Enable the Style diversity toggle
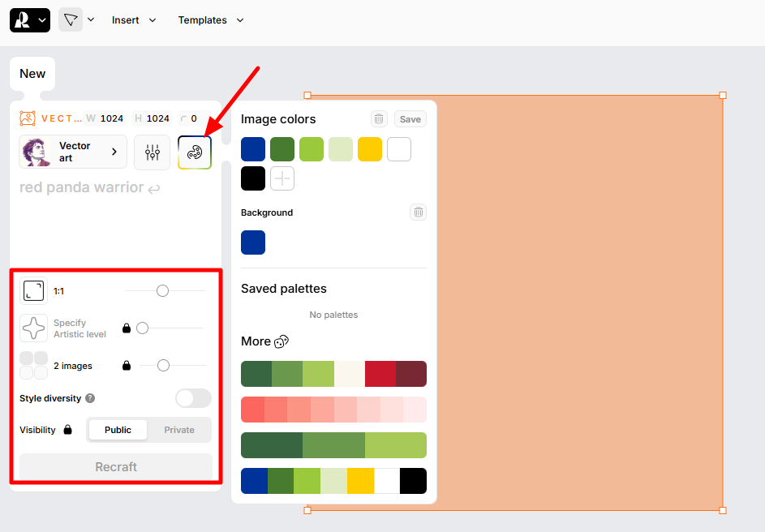The image size is (765, 532). tap(194, 398)
